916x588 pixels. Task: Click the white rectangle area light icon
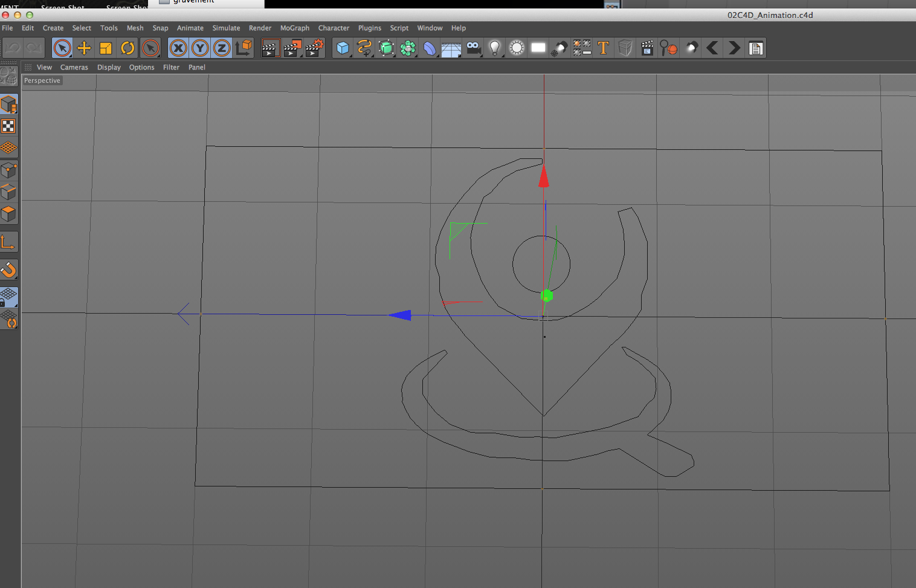click(538, 48)
